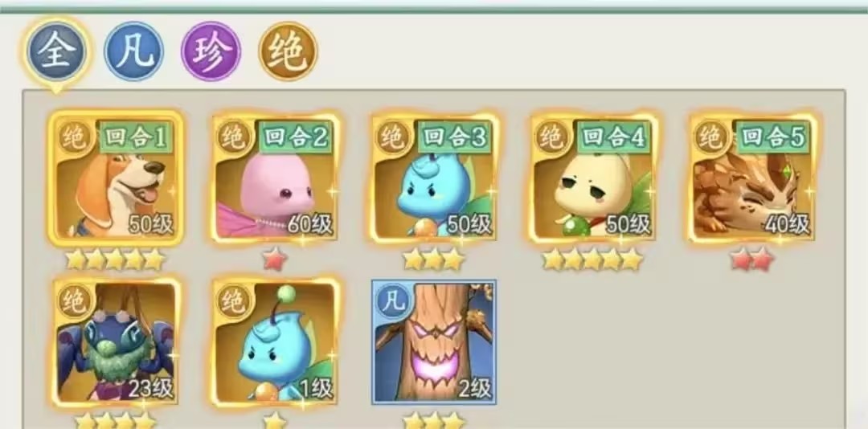Click the 回合1 round label
868x429 pixels.
(136, 137)
